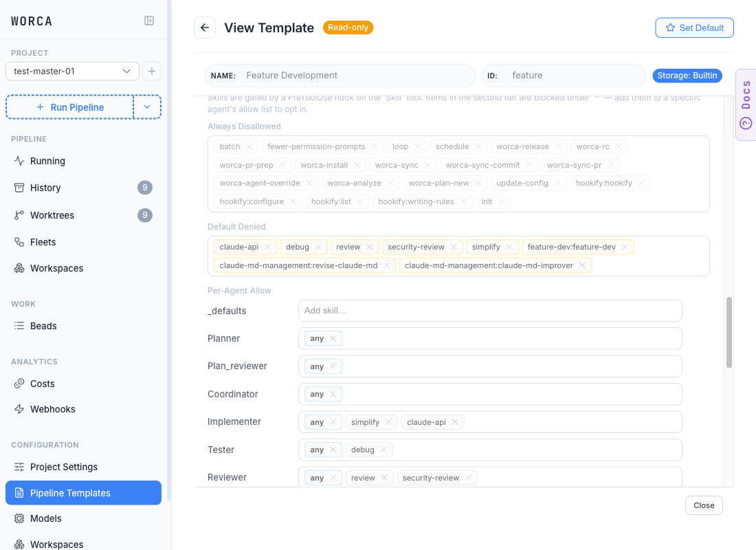The image size is (756, 550).
Task: Remove the debug skill from Tester
Action: [383, 450]
